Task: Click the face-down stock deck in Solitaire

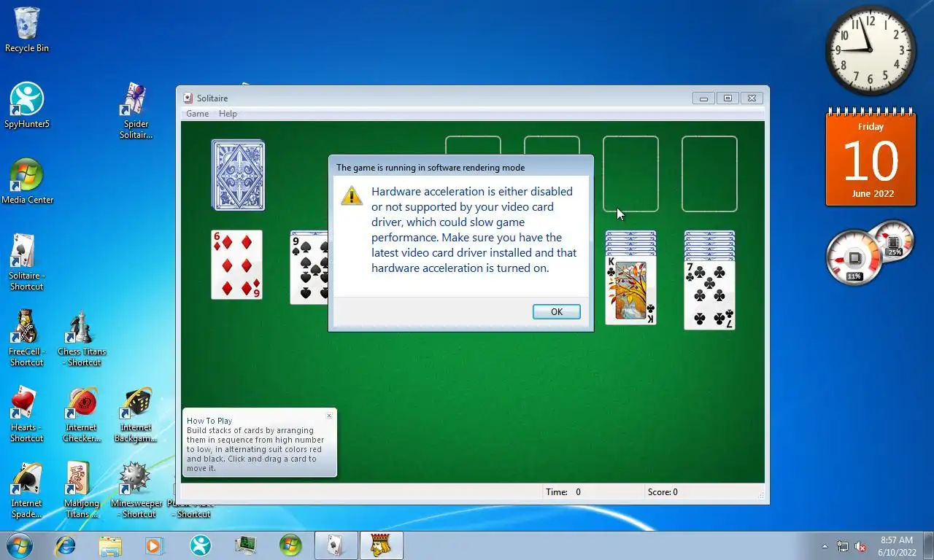Action: click(x=238, y=175)
